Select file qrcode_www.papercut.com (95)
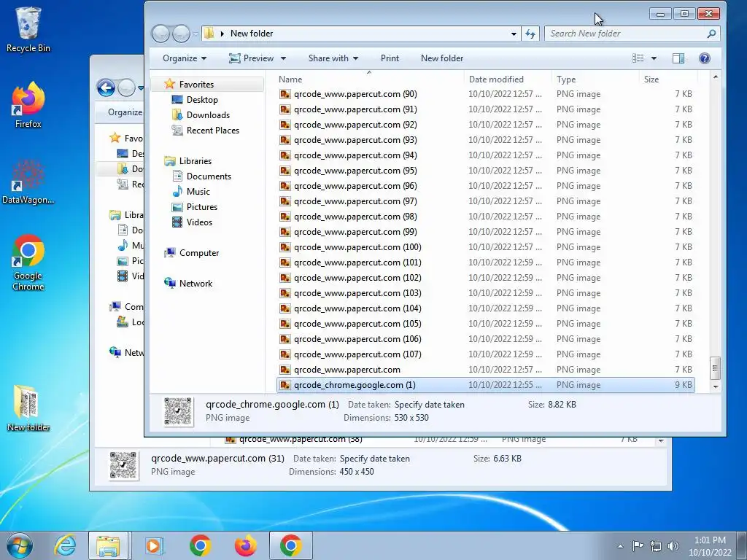 [485, 171]
